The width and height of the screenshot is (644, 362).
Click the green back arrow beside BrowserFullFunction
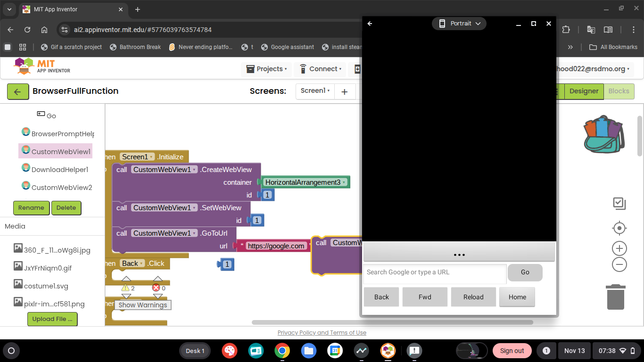coord(18,91)
